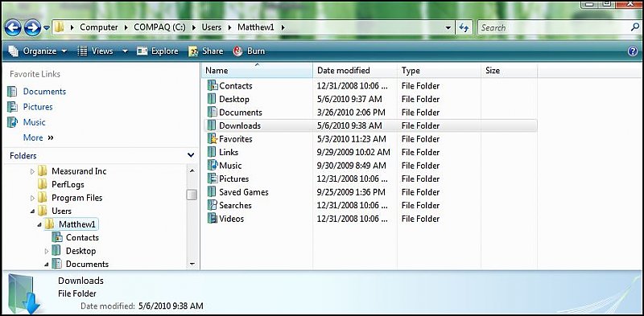Expand arrow after Matthew1 in breadcrumb
Image resolution: width=644 pixels, height=316 pixels.
click(283, 28)
